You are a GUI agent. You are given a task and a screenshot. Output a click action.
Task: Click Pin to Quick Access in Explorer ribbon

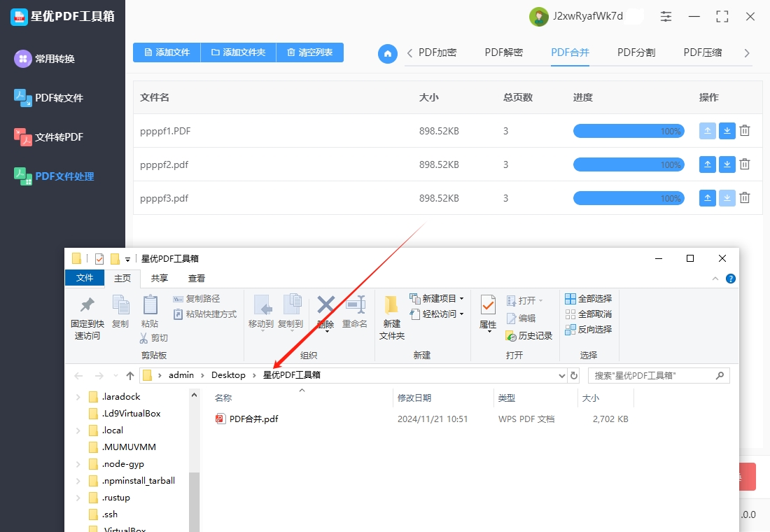pos(87,318)
